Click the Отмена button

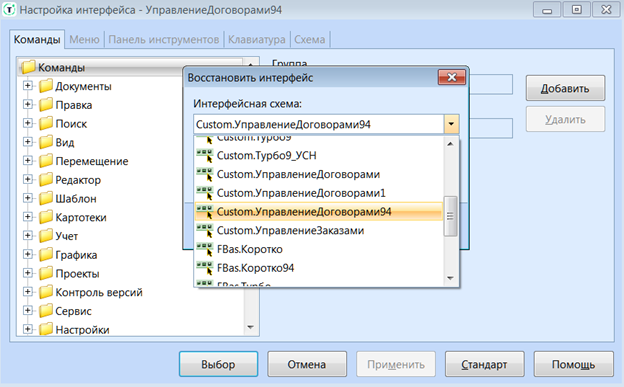[307, 364]
